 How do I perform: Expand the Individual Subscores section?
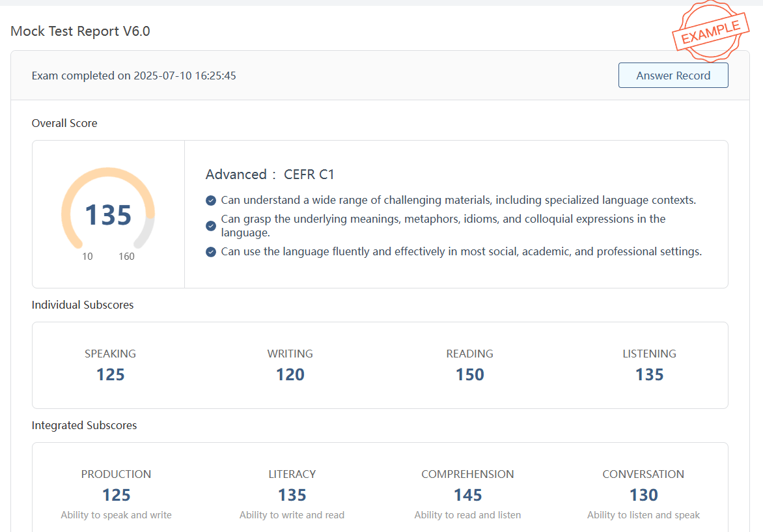coord(83,305)
